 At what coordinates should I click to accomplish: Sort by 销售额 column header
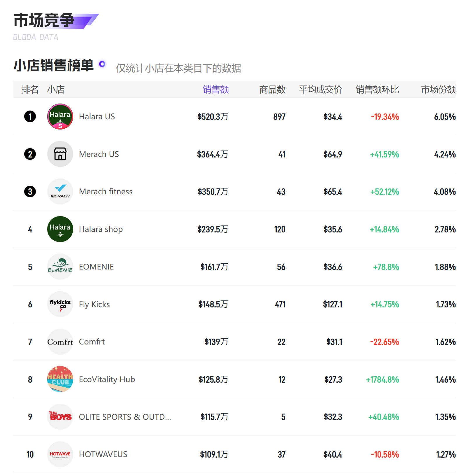tap(216, 90)
